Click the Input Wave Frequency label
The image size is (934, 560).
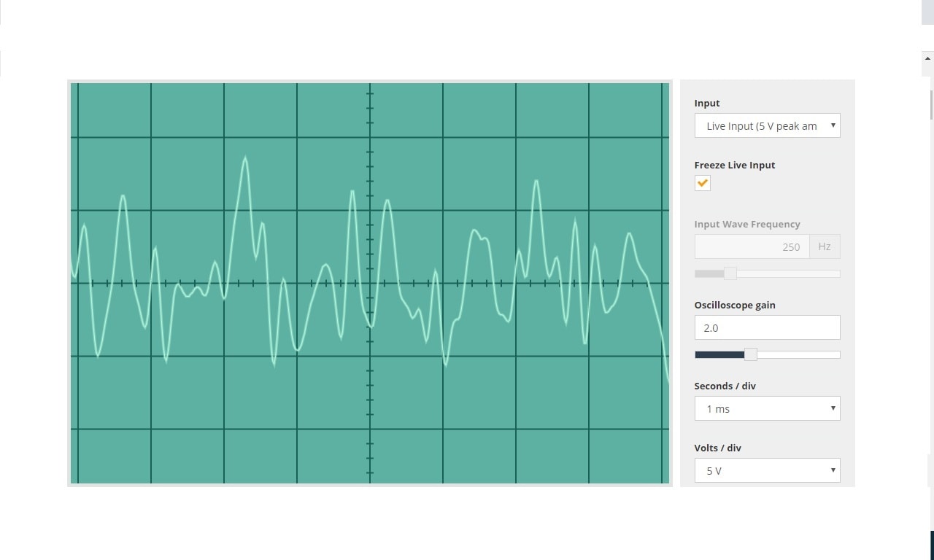pos(746,224)
